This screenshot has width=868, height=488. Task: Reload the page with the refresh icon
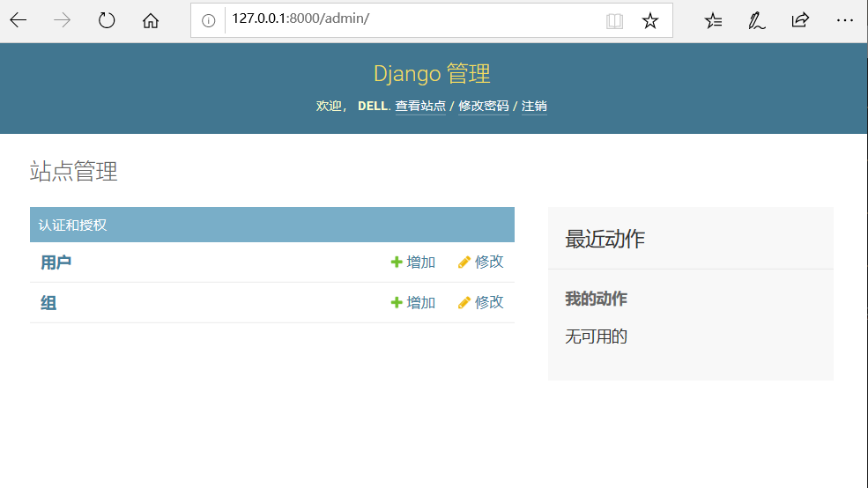pos(107,20)
